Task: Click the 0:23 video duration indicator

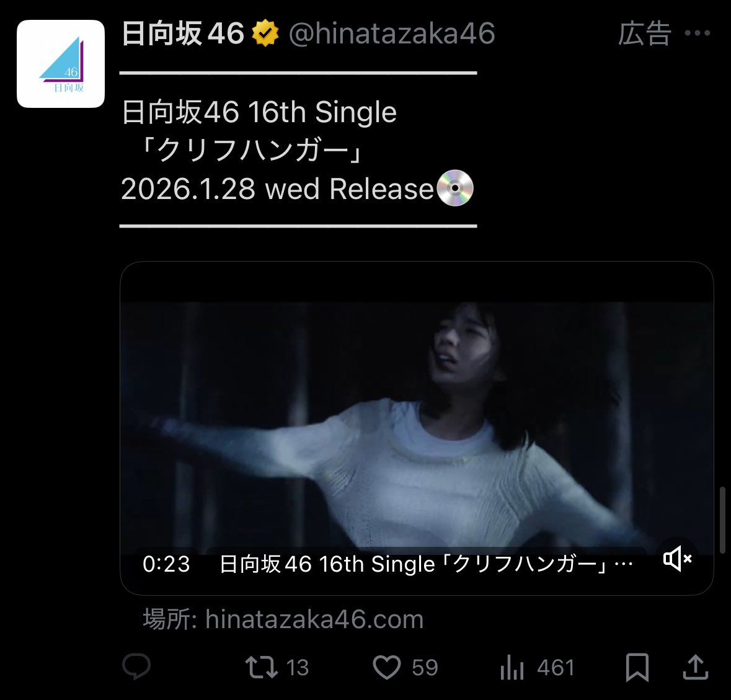Action: pos(166,564)
